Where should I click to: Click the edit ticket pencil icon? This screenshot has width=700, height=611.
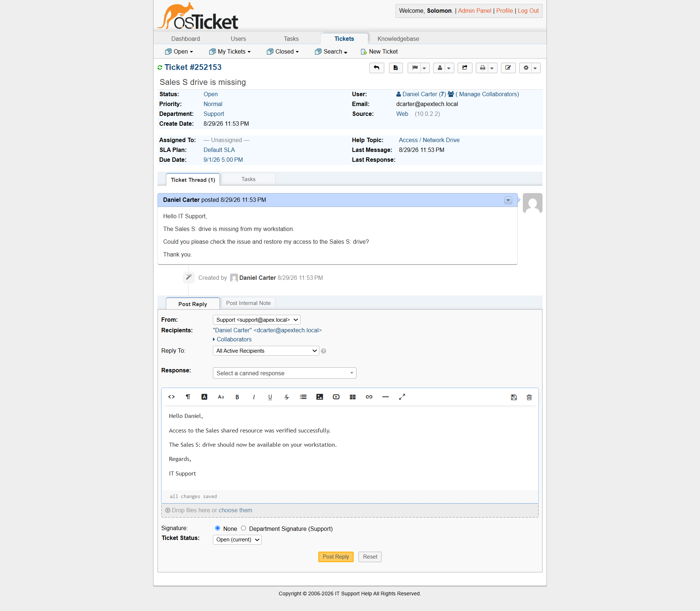pos(508,68)
